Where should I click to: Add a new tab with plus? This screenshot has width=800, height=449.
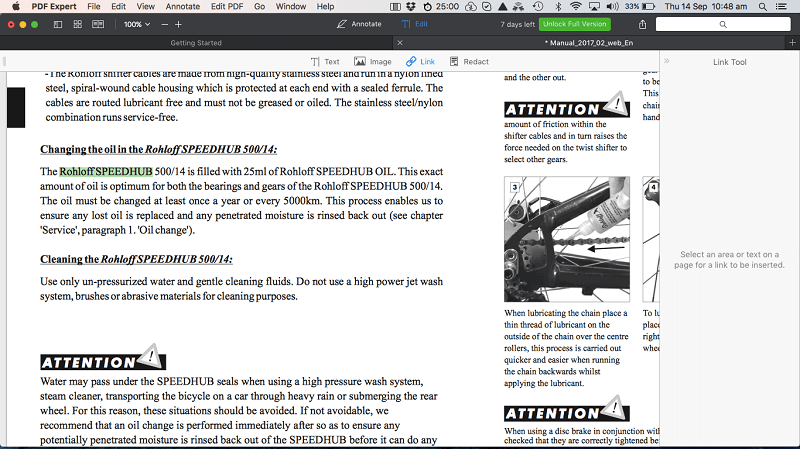click(792, 43)
